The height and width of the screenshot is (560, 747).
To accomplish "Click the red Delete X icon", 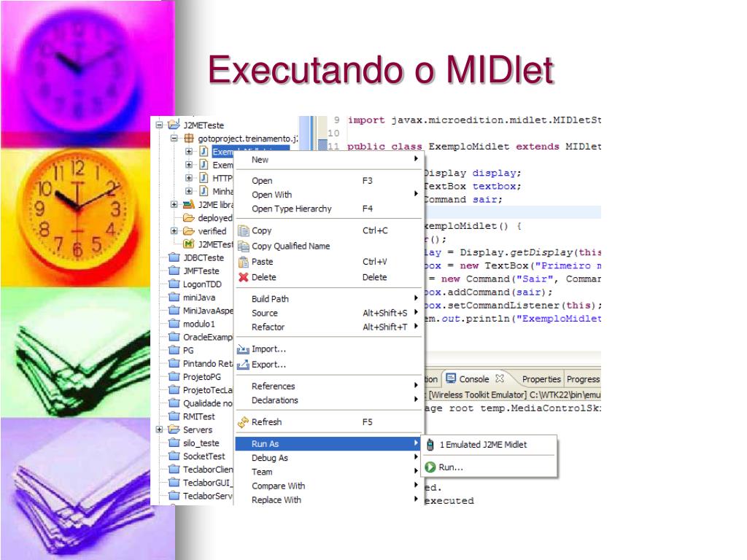I will [244, 277].
